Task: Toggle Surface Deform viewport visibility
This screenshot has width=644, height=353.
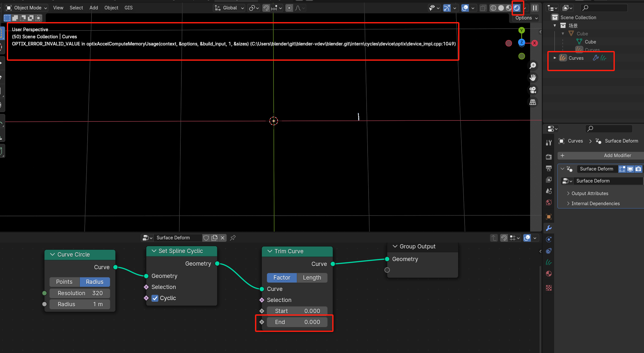Action: tap(630, 169)
